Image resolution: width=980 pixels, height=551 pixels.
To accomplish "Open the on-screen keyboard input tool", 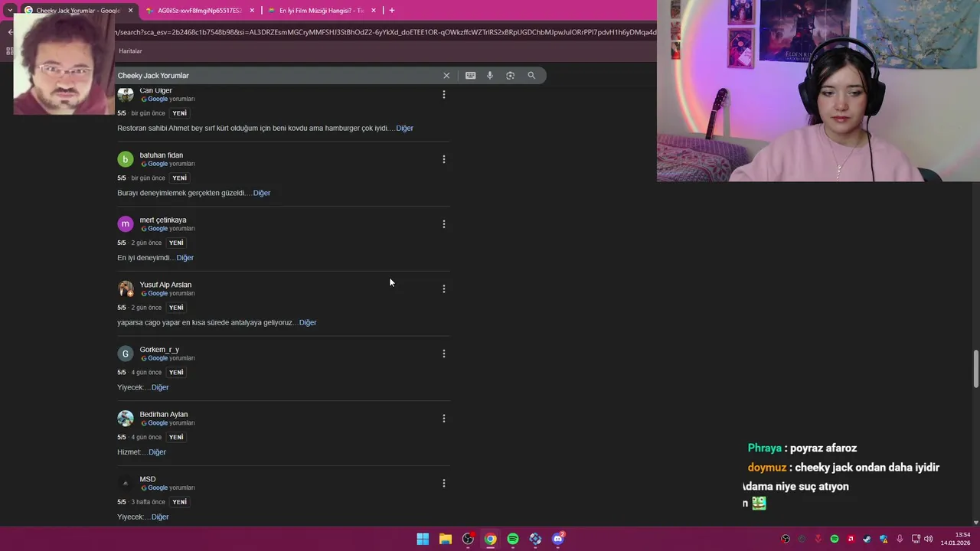I will click(470, 76).
